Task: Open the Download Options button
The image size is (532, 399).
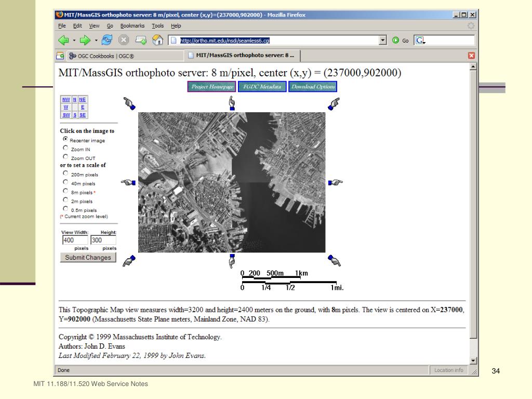Action: pyautogui.click(x=313, y=87)
